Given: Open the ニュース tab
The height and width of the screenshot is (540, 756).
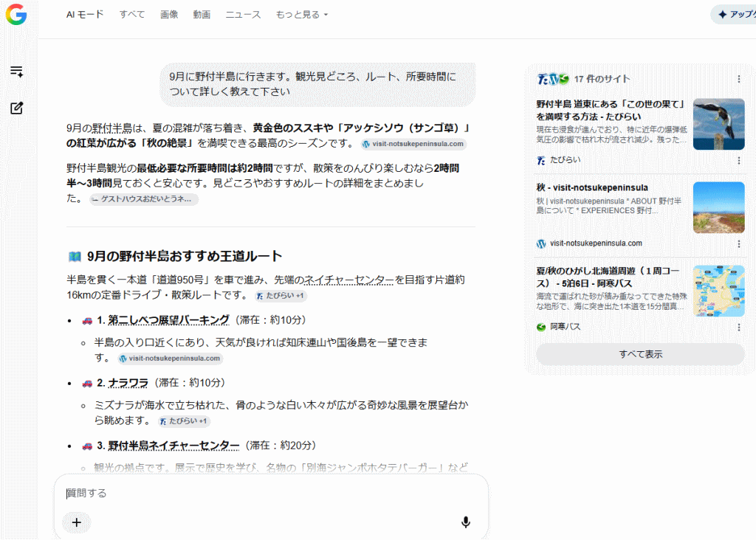Looking at the screenshot, I should [243, 15].
